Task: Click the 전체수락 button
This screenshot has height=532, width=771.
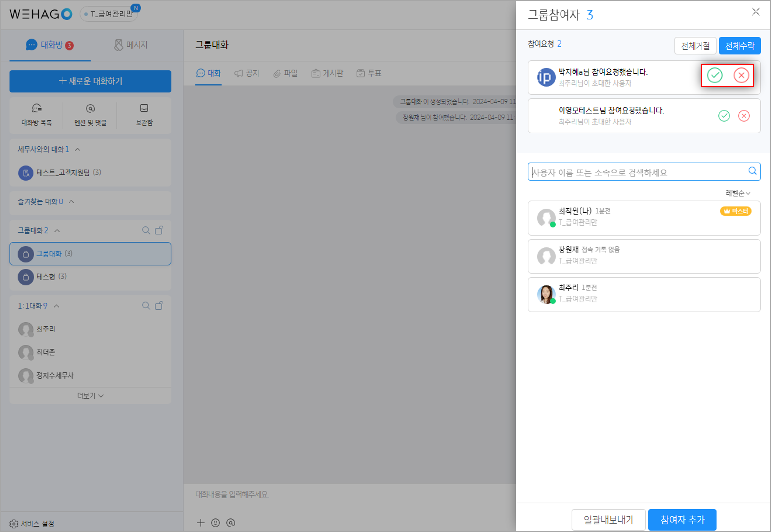Action: click(x=739, y=46)
